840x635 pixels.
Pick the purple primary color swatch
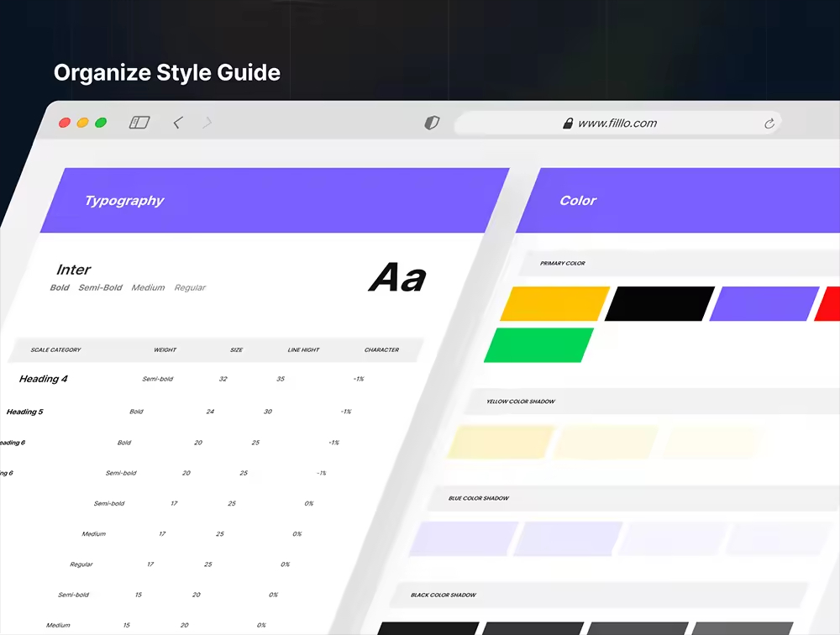pyautogui.click(x=764, y=304)
